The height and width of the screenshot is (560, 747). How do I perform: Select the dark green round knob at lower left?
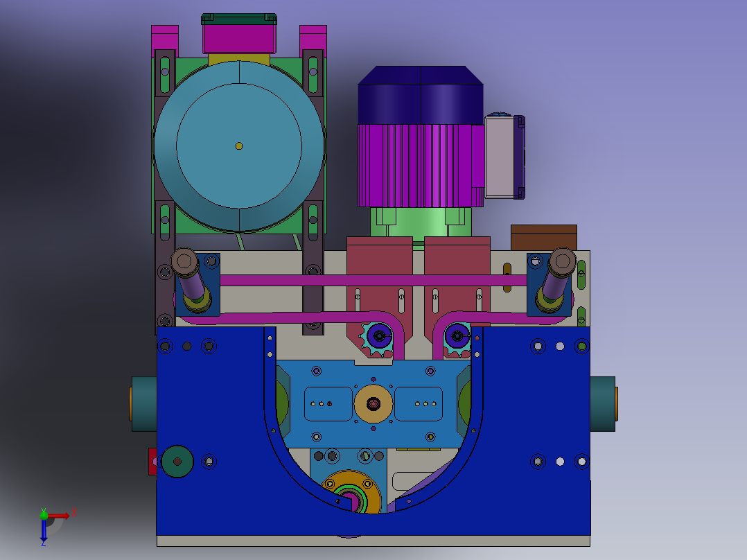pyautogui.click(x=177, y=462)
